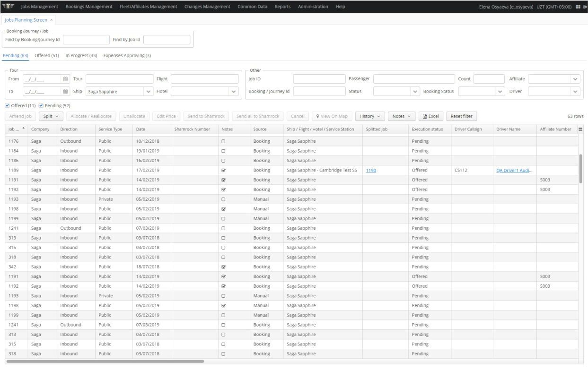The width and height of the screenshot is (588, 370).
Task: Click the apps grid icon at top right
Action: pyautogui.click(x=578, y=7)
